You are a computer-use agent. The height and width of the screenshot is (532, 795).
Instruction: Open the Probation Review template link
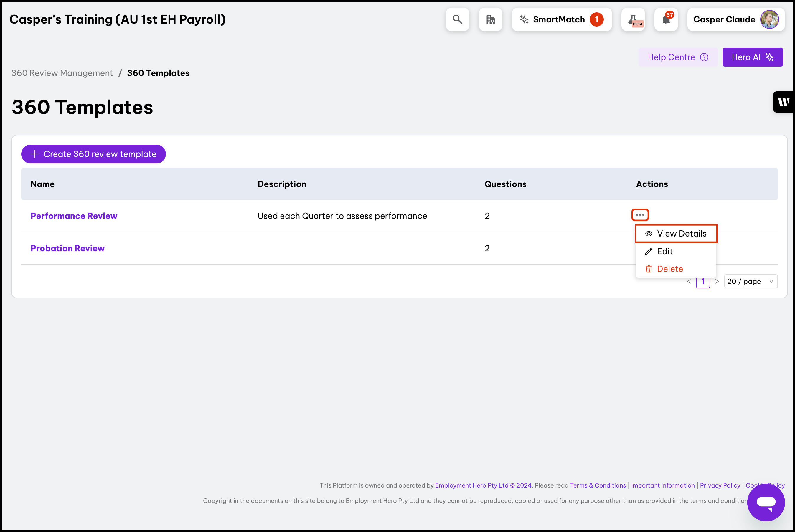pyautogui.click(x=67, y=248)
